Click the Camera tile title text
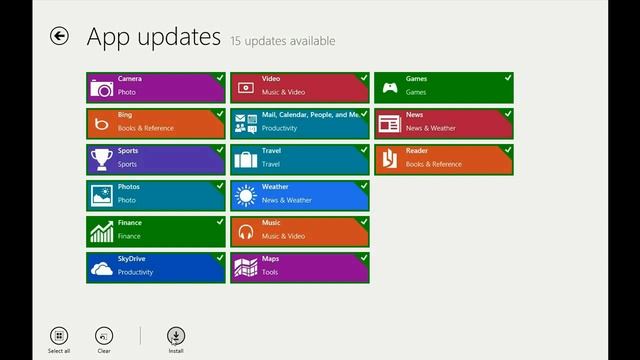The width and height of the screenshot is (640, 360). point(130,79)
